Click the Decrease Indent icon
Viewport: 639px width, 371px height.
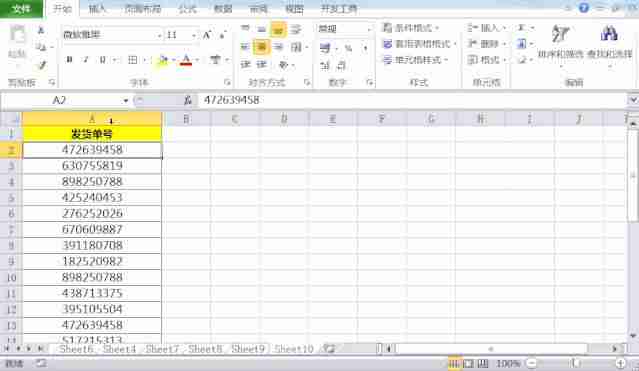point(245,64)
